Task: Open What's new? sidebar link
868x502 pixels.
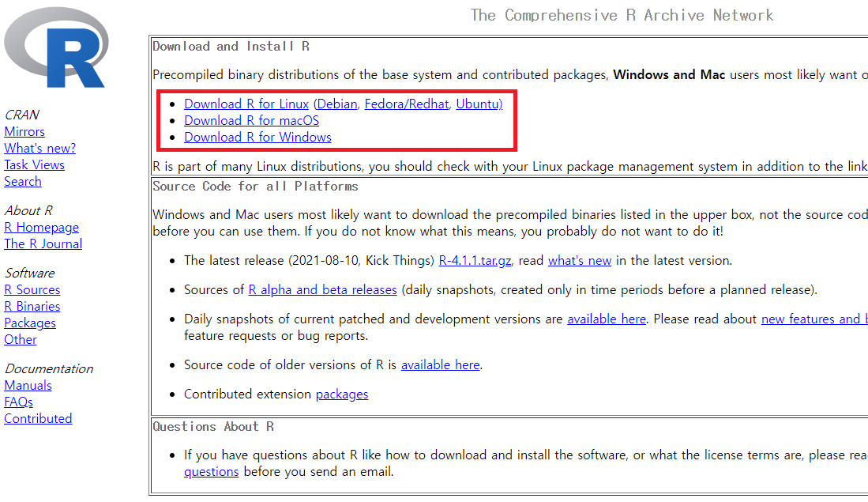Action: click(39, 149)
